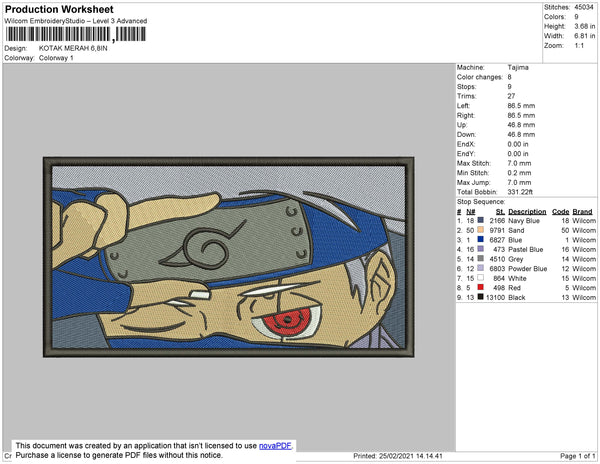Image resolution: width=600 pixels, height=464 pixels.
Task: Click the Brand column header
Action: [x=582, y=212]
